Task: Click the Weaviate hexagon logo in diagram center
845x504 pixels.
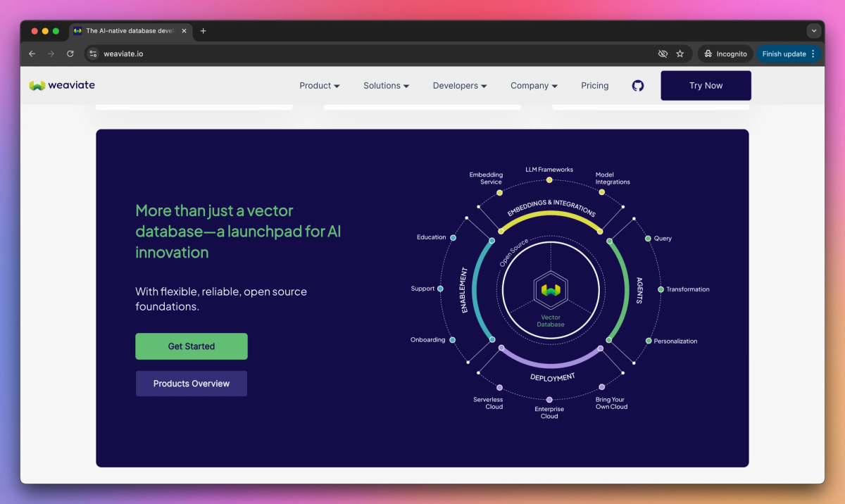Action: (551, 289)
